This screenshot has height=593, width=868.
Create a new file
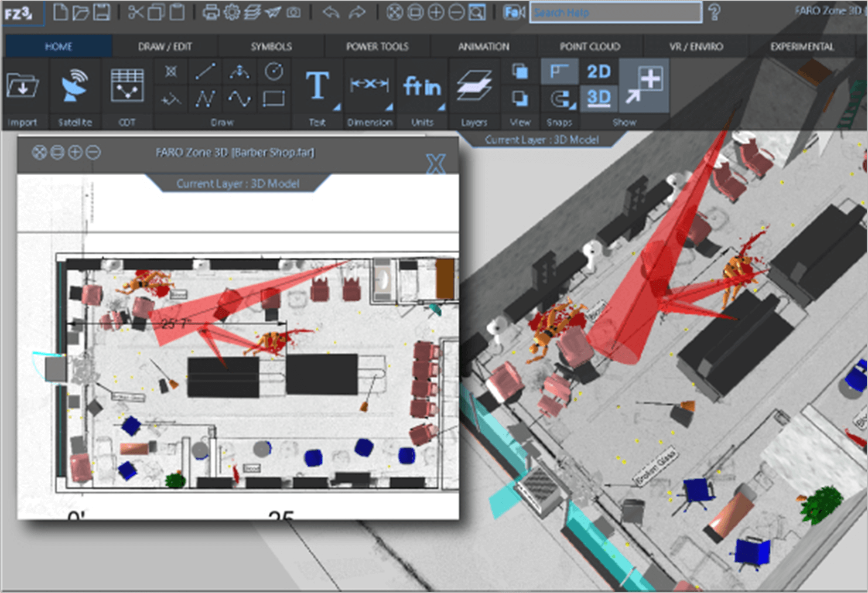tap(60, 12)
